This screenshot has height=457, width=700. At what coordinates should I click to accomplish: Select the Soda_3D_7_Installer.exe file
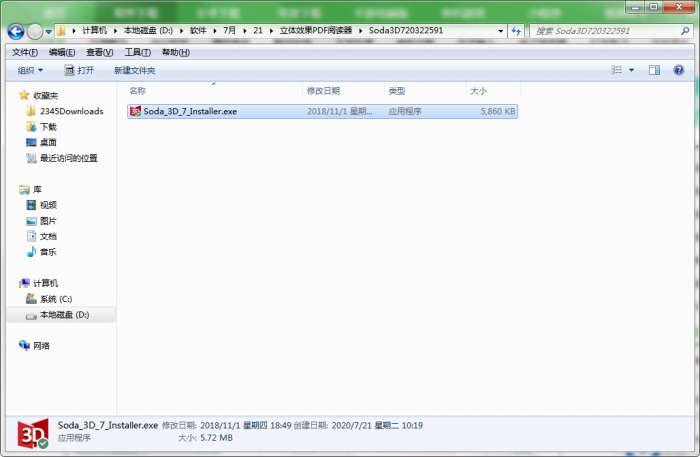point(322,111)
